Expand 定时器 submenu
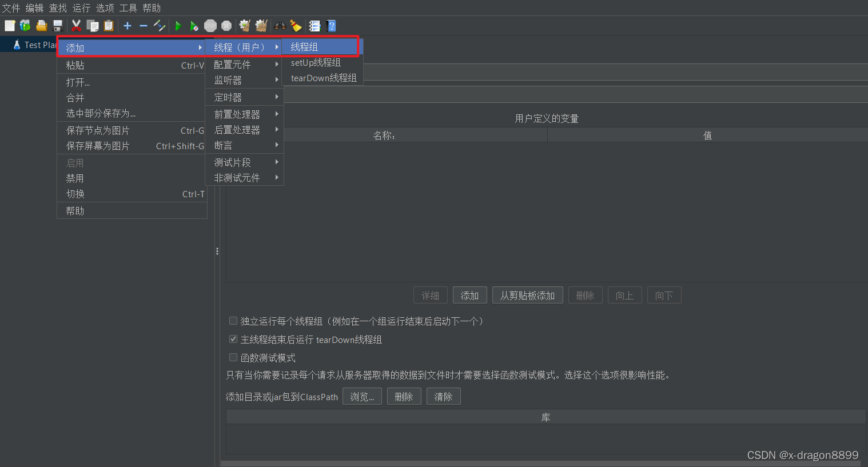The width and height of the screenshot is (868, 467). [245, 97]
